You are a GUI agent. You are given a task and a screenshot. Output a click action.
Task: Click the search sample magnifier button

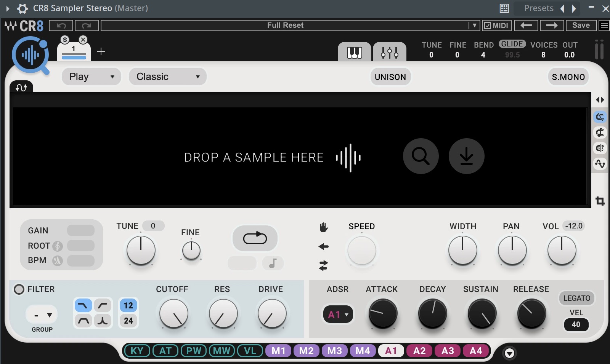pos(421,156)
